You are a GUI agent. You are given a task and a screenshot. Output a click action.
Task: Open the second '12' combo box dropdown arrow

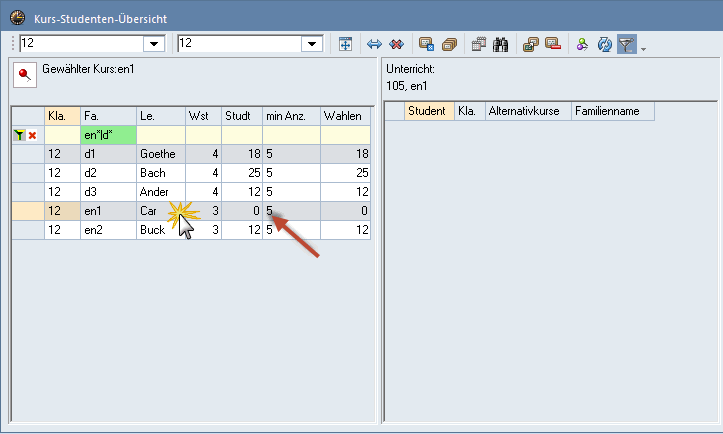[312, 44]
